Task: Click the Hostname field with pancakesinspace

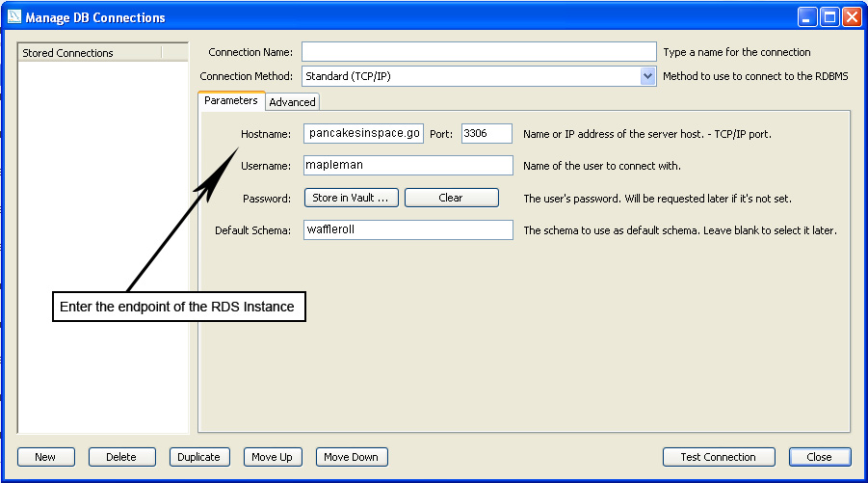Action: pos(364,133)
